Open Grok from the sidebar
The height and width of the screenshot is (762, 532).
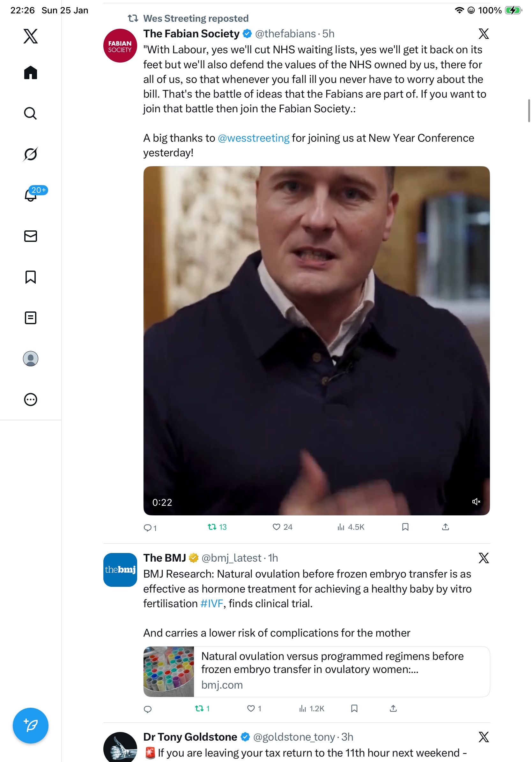[x=31, y=154]
